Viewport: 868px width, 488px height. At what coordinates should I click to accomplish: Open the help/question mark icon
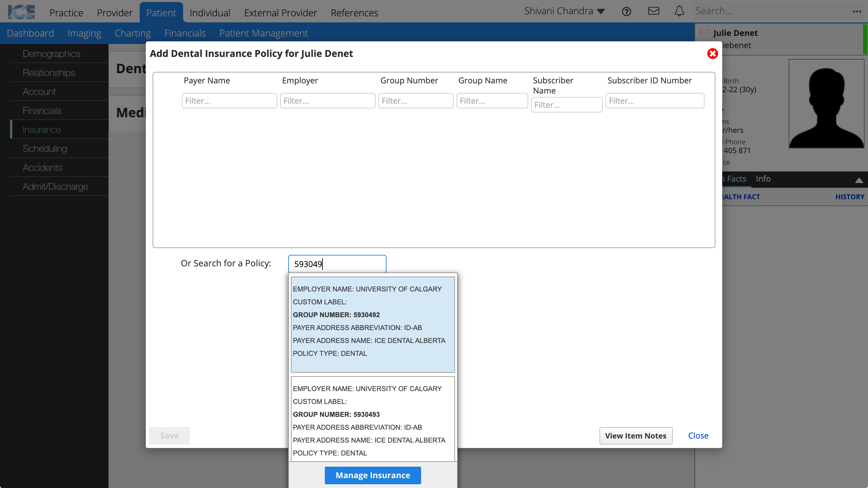(x=627, y=11)
